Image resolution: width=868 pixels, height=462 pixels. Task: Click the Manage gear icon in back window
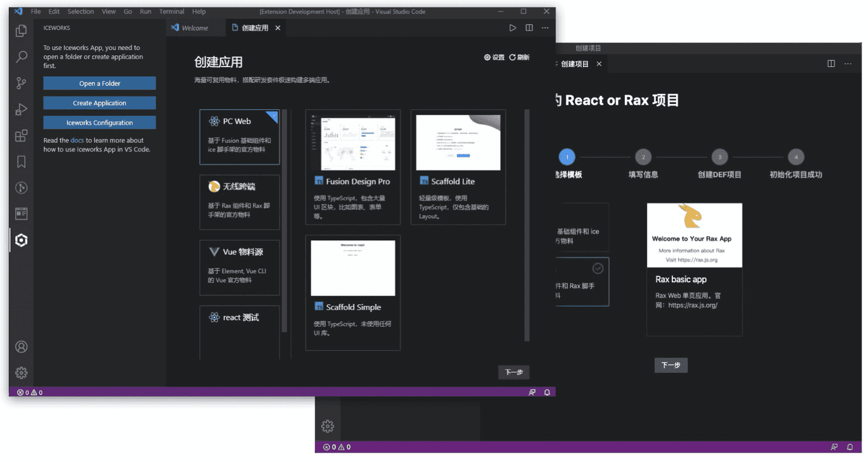328,426
